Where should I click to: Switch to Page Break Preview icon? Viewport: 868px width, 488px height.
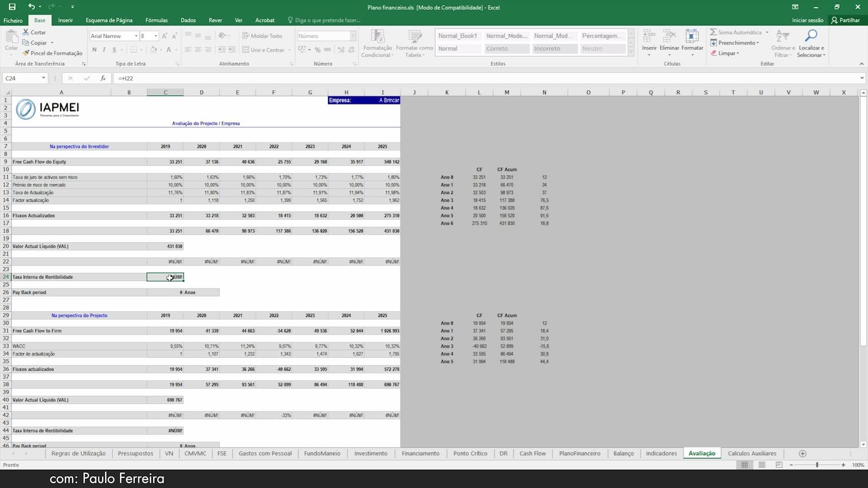point(778,465)
